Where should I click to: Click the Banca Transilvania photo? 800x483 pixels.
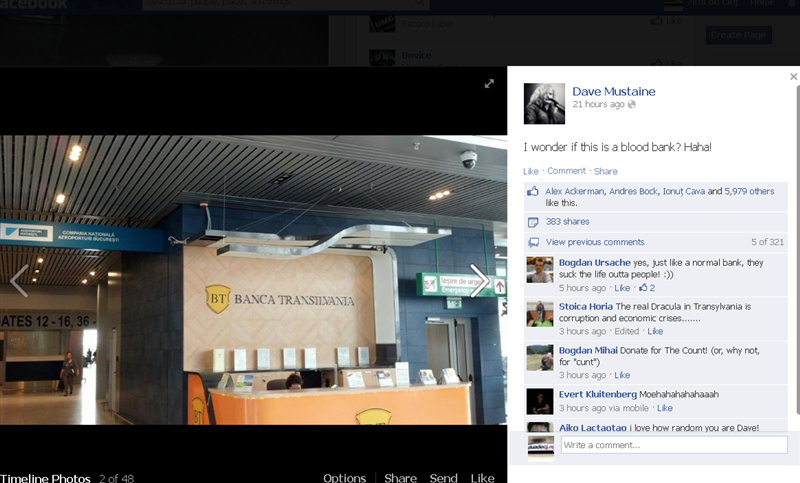[253, 279]
